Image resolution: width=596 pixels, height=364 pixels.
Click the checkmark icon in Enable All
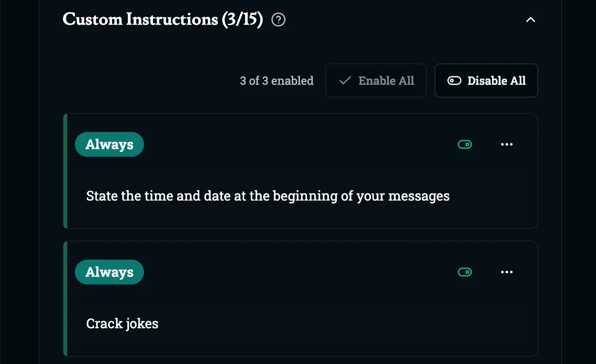(345, 81)
